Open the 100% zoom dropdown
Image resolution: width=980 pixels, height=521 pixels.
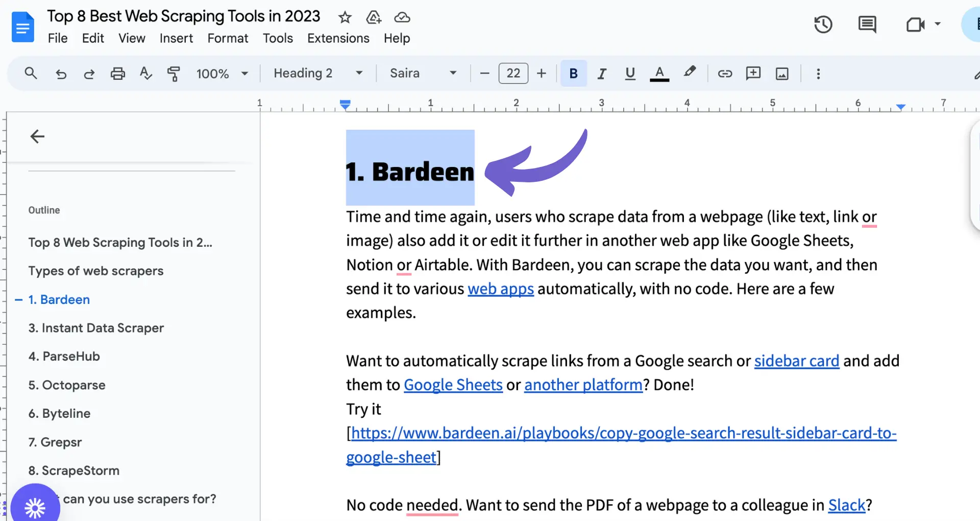click(222, 74)
